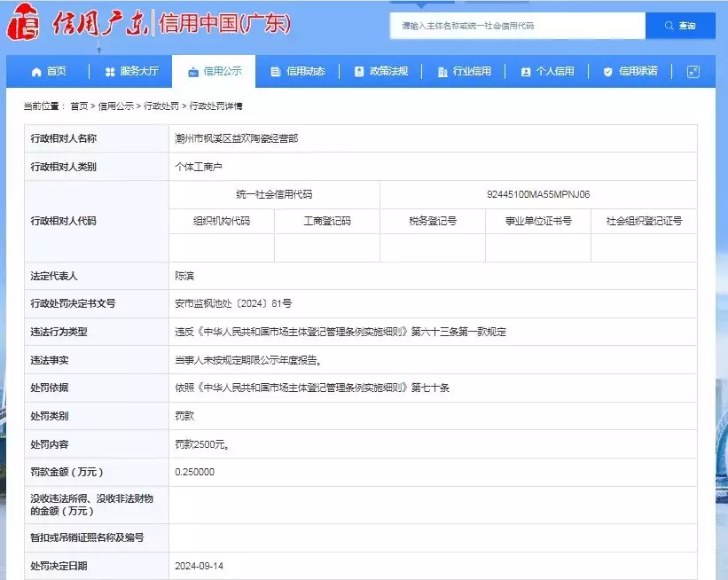Image resolution: width=728 pixels, height=580 pixels.
Task: Click the credit code search input field
Action: (519, 27)
